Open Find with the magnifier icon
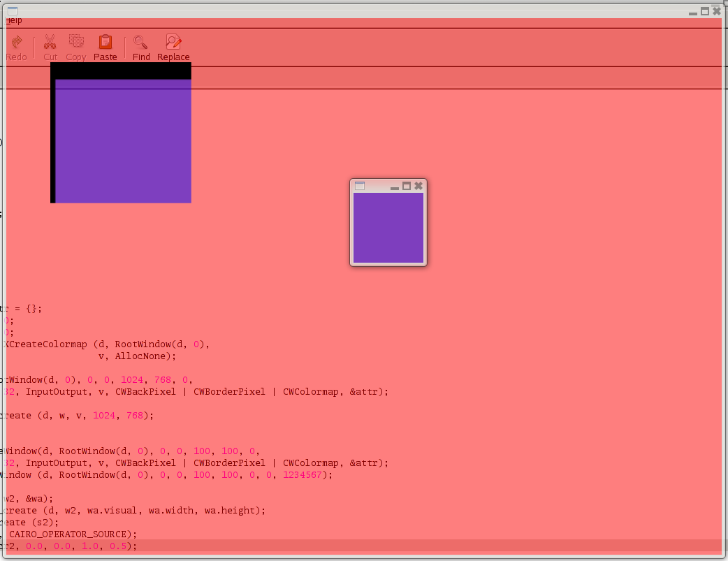This screenshot has height=561, width=728. pyautogui.click(x=141, y=47)
